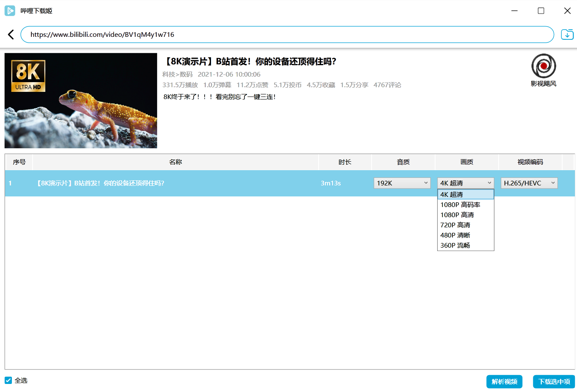Toggle the 全选 checkbox
Image resolution: width=577 pixels, height=392 pixels.
point(8,380)
